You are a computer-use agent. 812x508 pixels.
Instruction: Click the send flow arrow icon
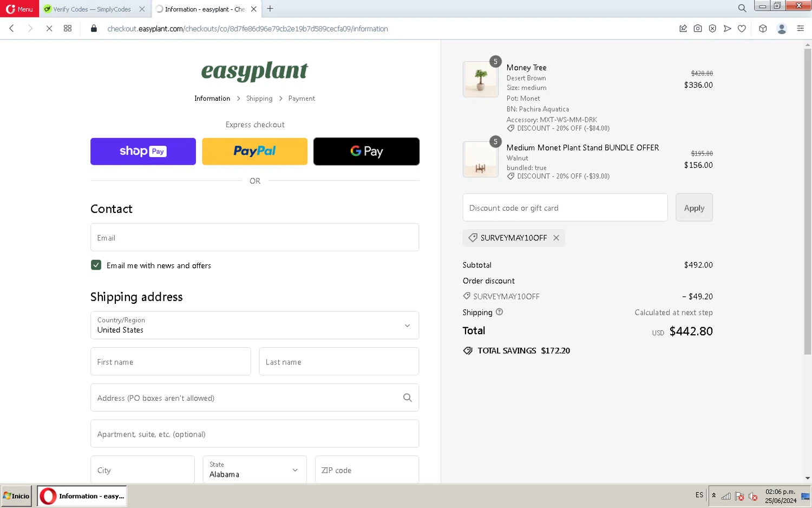pyautogui.click(x=727, y=29)
